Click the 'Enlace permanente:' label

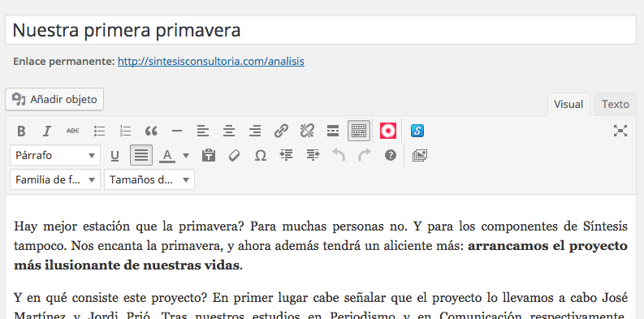pos(64,62)
